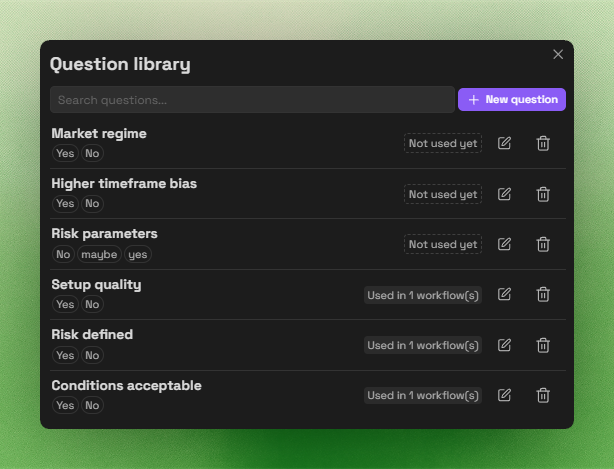Edit the Setup quality question

point(504,294)
